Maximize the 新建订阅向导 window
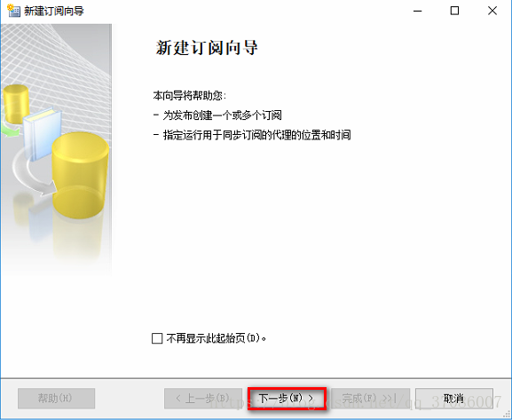The height and width of the screenshot is (420, 512). coord(454,11)
